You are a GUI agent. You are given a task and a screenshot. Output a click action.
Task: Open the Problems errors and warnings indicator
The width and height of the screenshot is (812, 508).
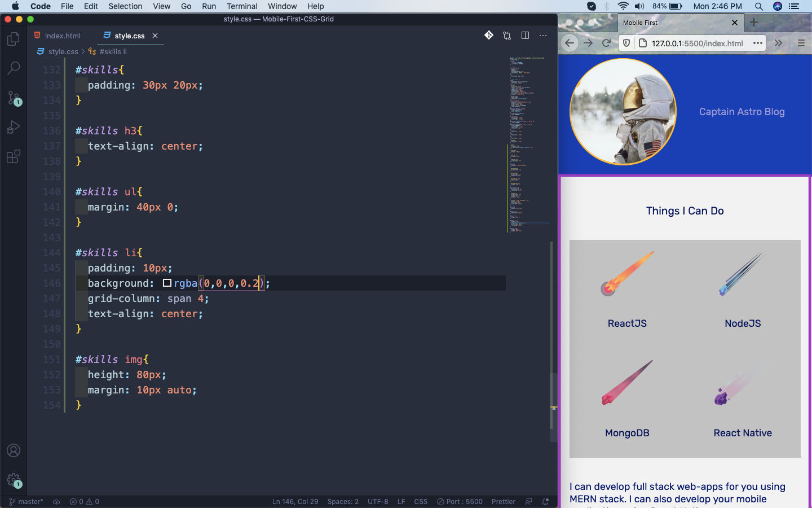pos(84,502)
